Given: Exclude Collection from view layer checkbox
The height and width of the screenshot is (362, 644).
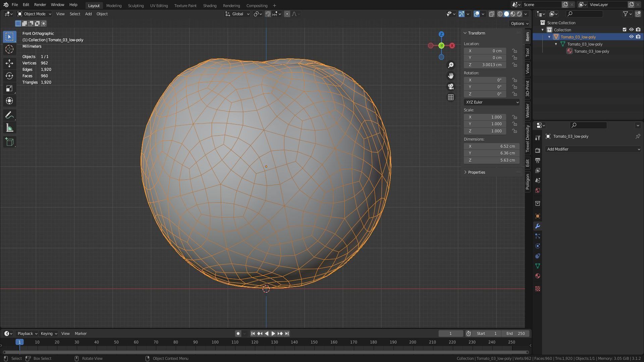Looking at the screenshot, I should tap(624, 30).
